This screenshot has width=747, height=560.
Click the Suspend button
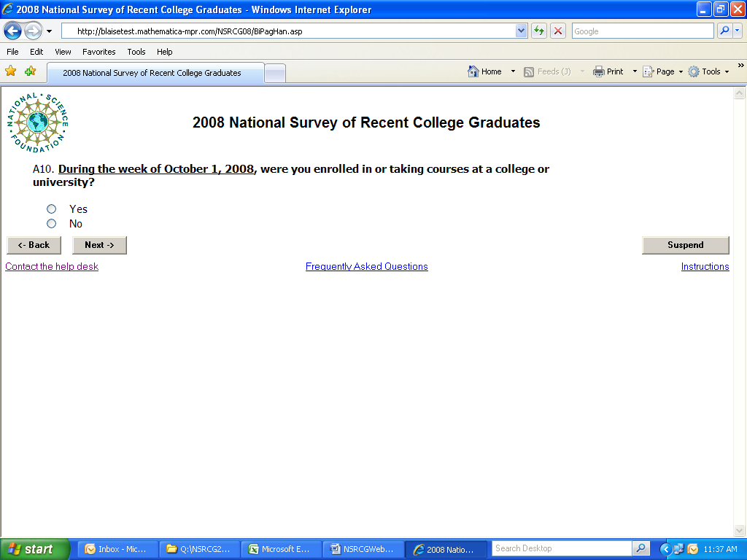pyautogui.click(x=686, y=245)
